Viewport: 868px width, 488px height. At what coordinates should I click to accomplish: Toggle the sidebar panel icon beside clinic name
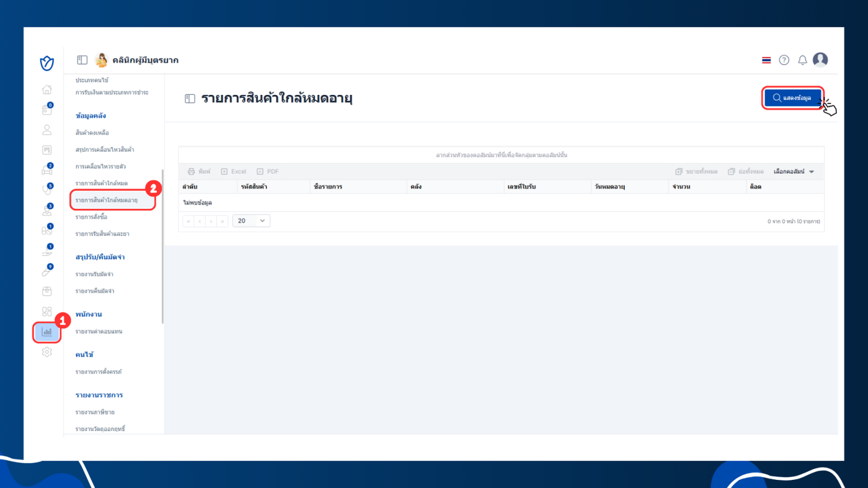click(x=82, y=60)
